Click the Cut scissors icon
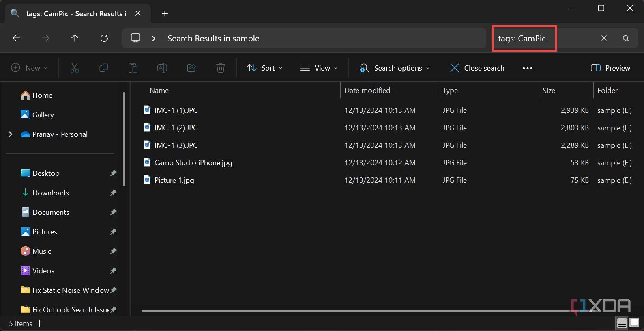 click(x=75, y=68)
